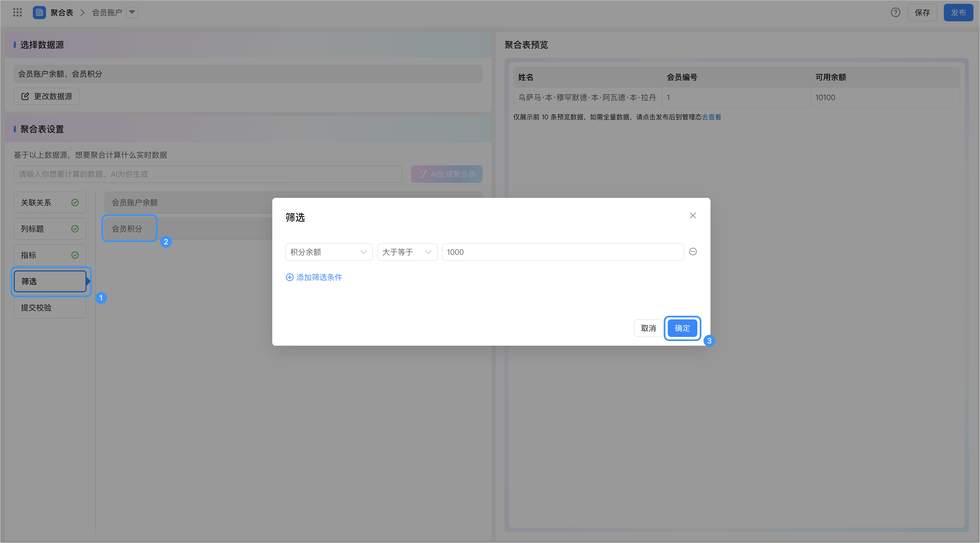
Task: Confirm the filter with 确定
Action: (x=682, y=328)
